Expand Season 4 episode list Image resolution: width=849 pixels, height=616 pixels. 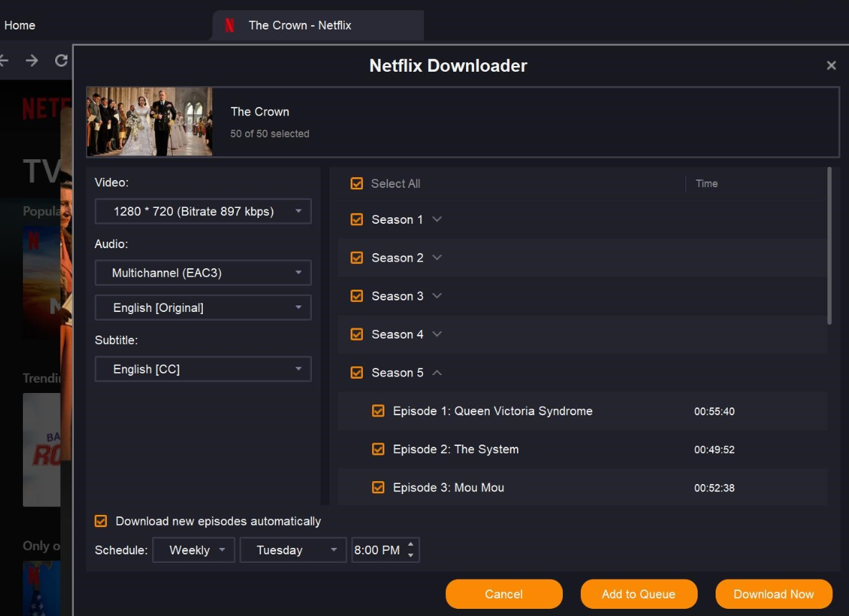click(437, 334)
